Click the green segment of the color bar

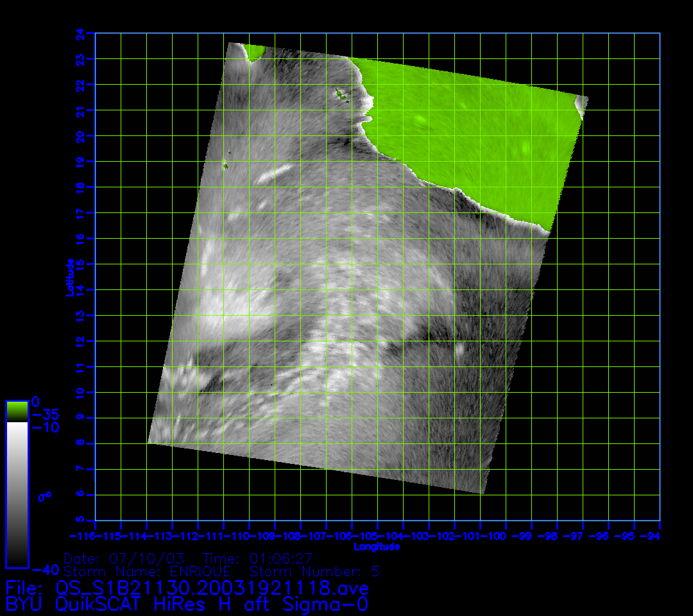(17, 411)
